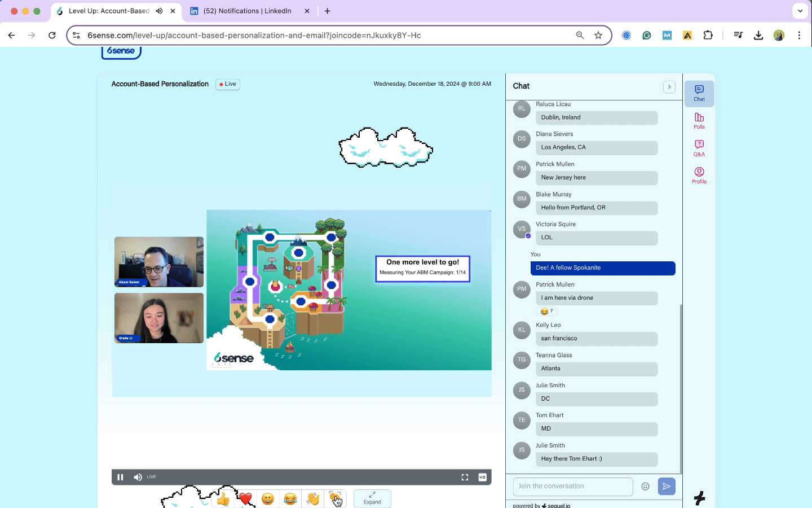Open the Chrome extensions puzzle icon
This screenshot has width=812, height=508.
point(708,35)
